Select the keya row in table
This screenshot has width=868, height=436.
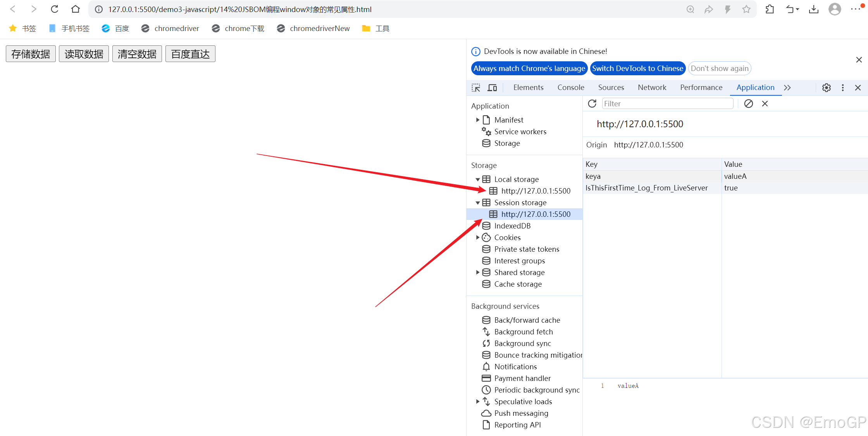tap(651, 176)
